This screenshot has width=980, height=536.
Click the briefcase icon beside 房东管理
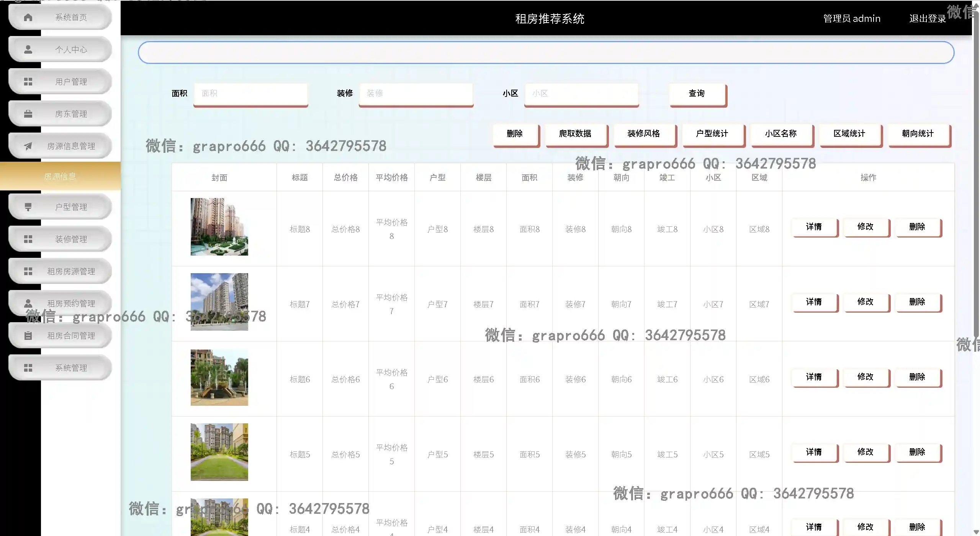click(28, 114)
